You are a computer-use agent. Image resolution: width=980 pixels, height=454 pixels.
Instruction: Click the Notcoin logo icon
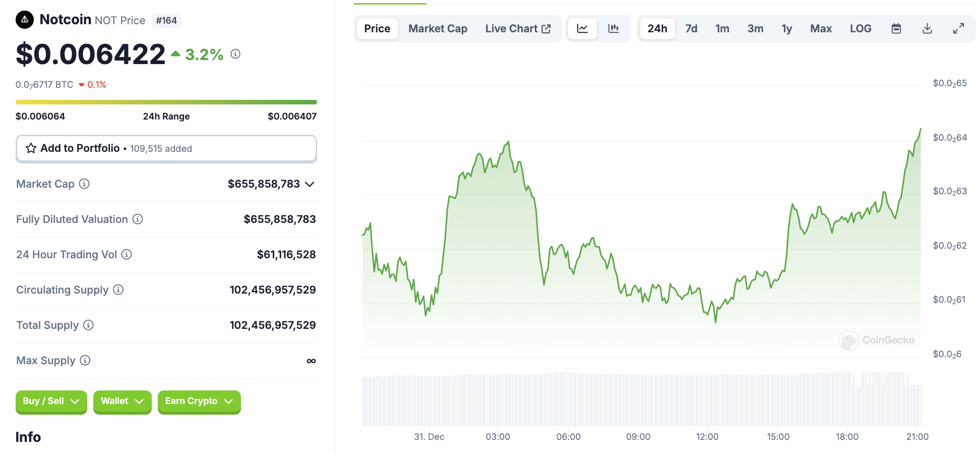click(x=25, y=20)
